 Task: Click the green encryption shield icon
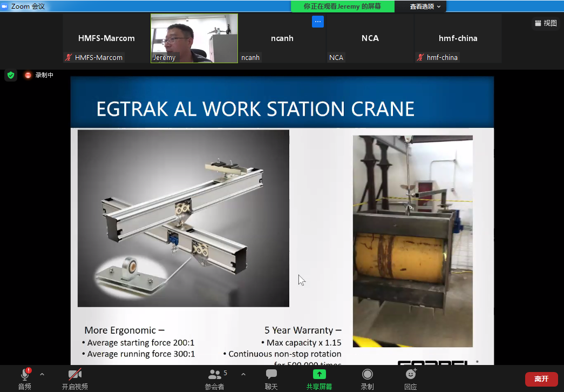(x=11, y=75)
